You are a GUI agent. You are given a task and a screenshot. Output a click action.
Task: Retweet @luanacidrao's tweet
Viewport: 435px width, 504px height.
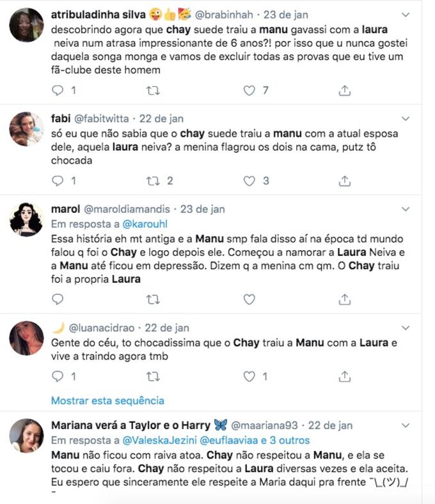click(x=153, y=377)
